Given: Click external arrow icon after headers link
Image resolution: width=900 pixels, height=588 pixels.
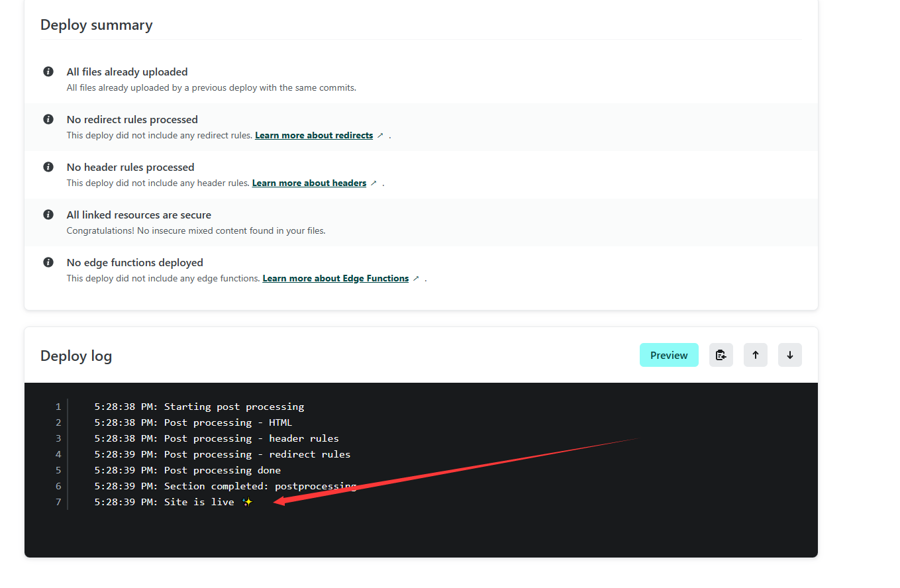Looking at the screenshot, I should point(374,183).
